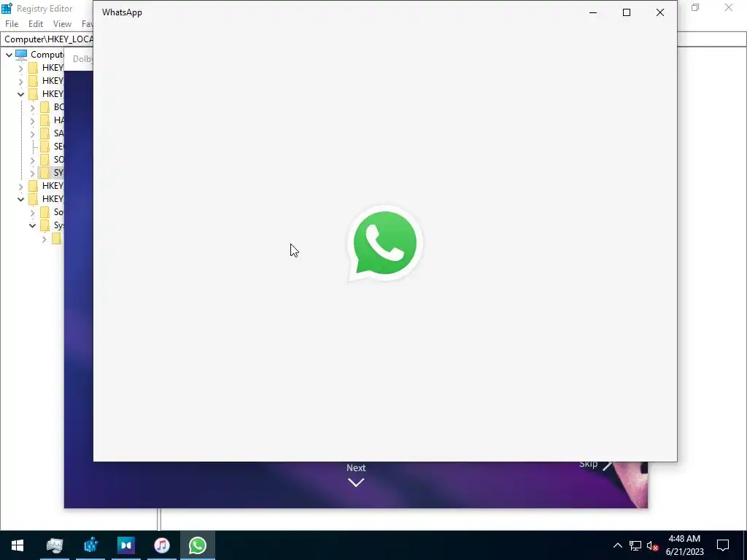
Task: Expand the first HKEY node
Action: (20, 68)
